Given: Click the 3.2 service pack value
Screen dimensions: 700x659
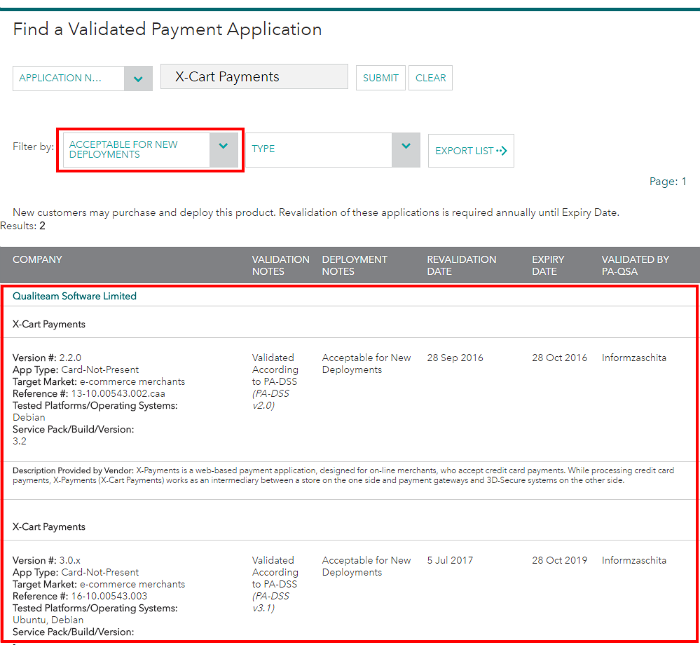Looking at the screenshot, I should coord(19,442).
